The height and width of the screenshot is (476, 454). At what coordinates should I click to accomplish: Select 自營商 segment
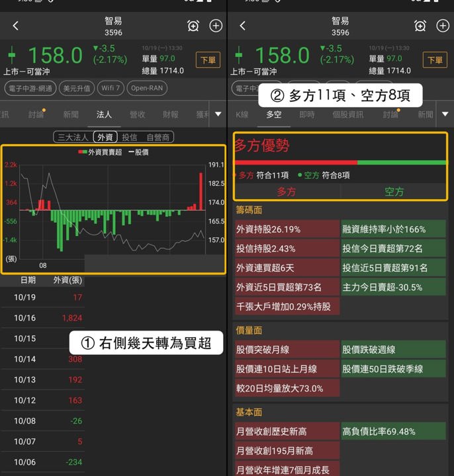(158, 138)
